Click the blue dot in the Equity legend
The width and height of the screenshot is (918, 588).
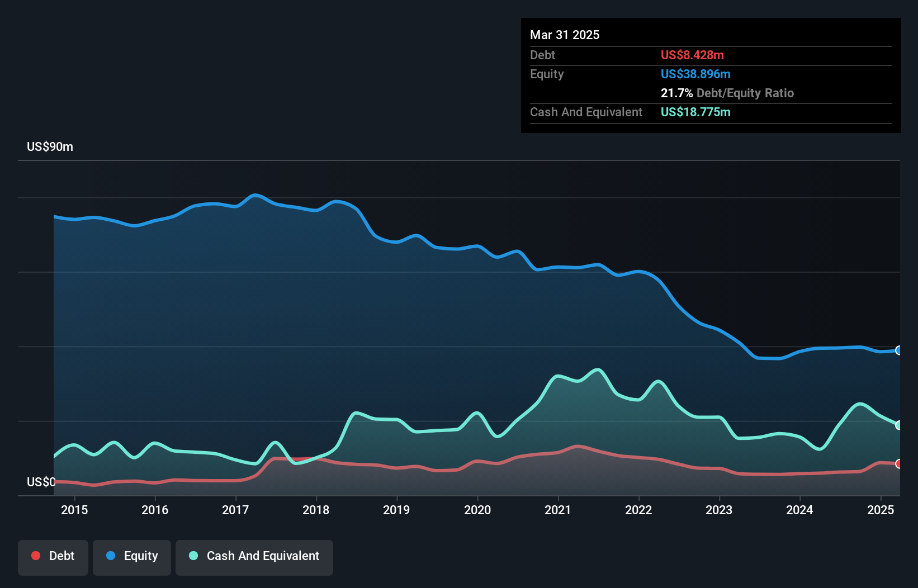point(111,556)
